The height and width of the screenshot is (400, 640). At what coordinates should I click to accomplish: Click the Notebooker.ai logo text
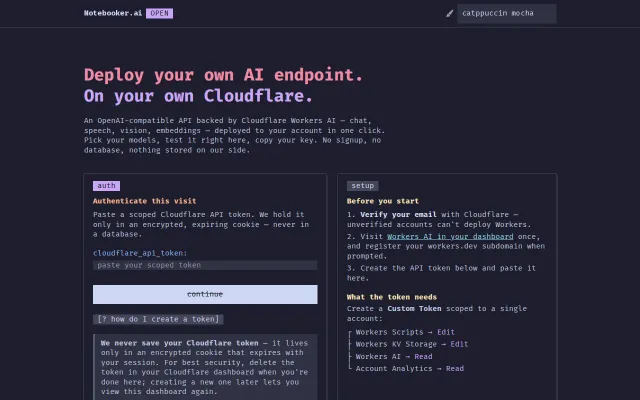pyautogui.click(x=113, y=13)
